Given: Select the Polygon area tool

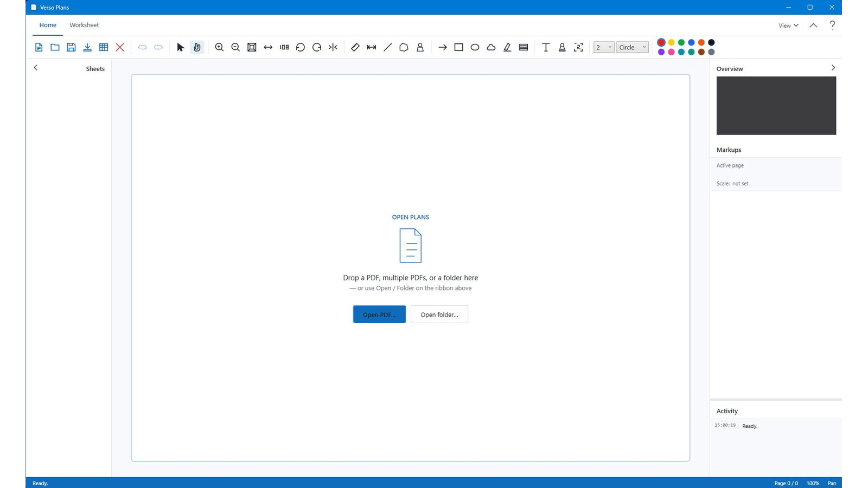Looking at the screenshot, I should click(404, 47).
